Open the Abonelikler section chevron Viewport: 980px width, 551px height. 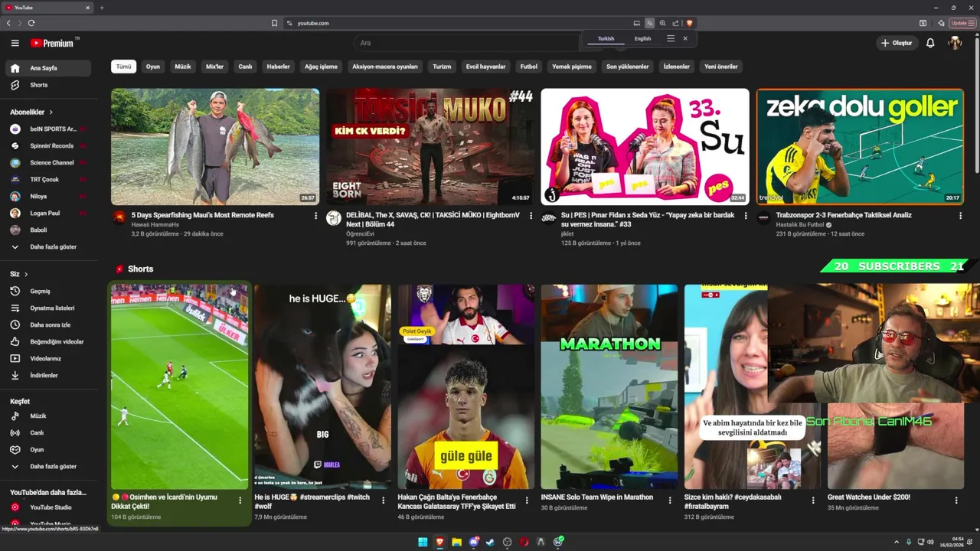pyautogui.click(x=51, y=112)
